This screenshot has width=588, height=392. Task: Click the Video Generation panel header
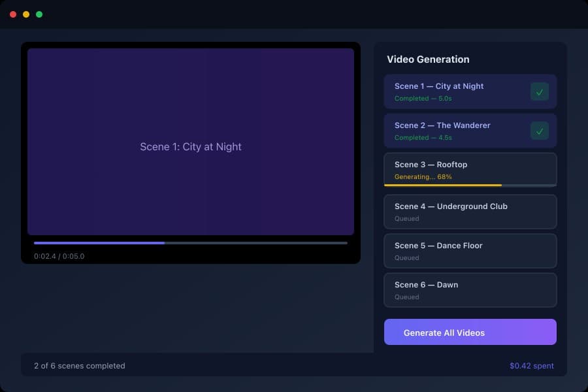427,59
